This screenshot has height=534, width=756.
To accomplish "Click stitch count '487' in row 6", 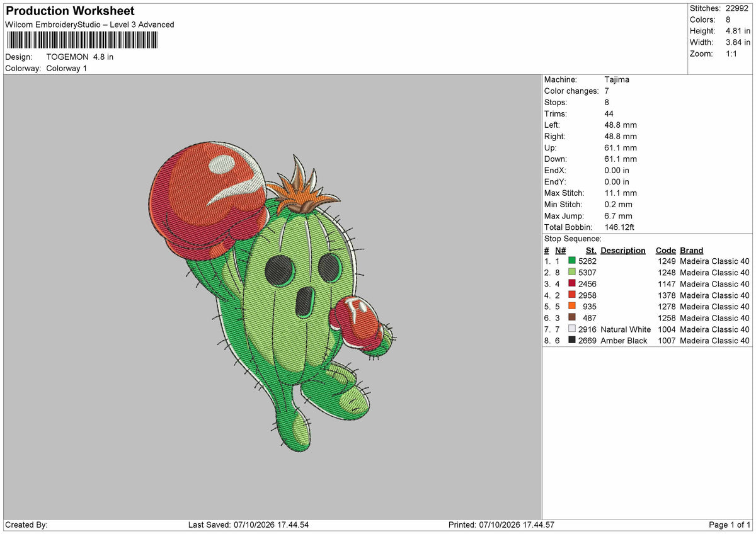I will click(590, 318).
